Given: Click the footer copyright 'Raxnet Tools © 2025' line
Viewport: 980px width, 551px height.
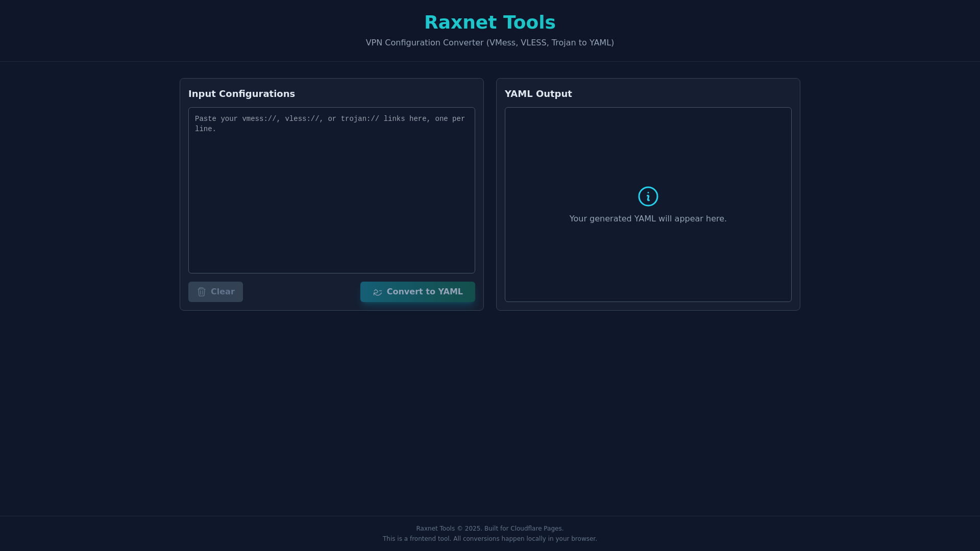Looking at the screenshot, I should (x=490, y=529).
